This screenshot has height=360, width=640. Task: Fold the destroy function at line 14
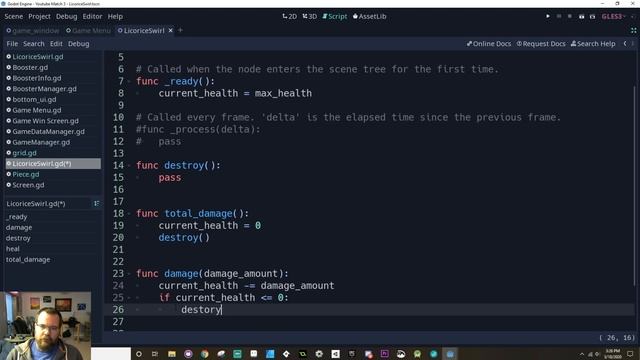[129, 165]
